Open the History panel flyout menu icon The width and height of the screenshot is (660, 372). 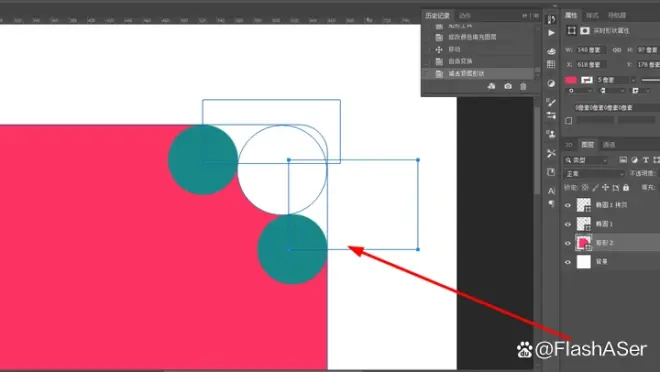point(535,16)
